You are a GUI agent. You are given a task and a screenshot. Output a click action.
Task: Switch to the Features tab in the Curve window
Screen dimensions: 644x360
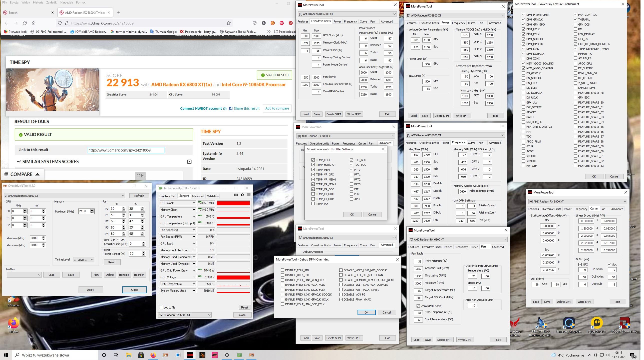(533, 209)
